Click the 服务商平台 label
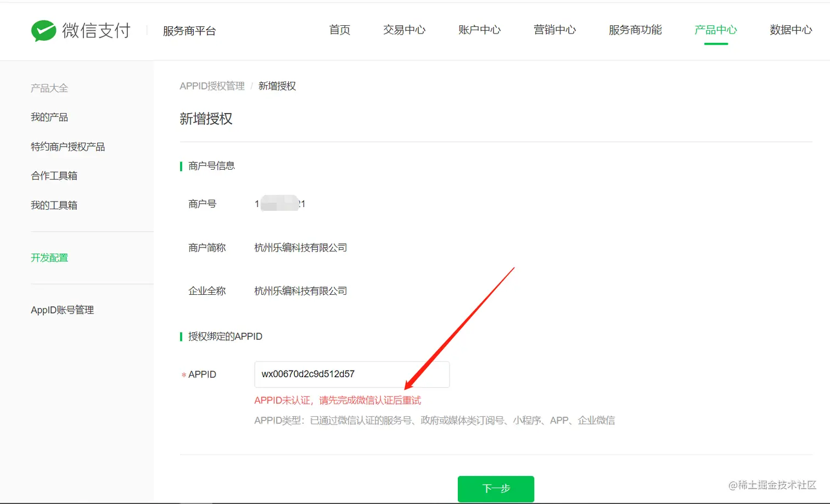The image size is (830, 504). [189, 31]
